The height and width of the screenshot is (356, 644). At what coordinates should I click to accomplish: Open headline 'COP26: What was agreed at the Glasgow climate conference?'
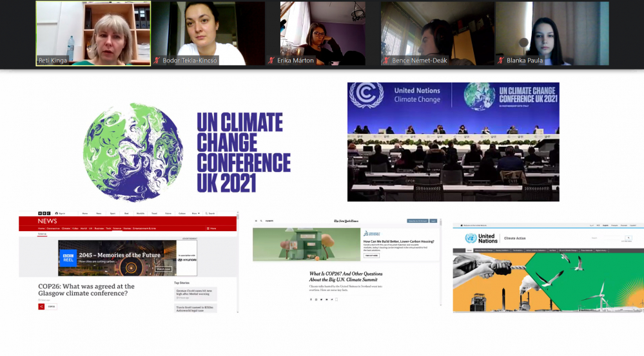pos(86,290)
